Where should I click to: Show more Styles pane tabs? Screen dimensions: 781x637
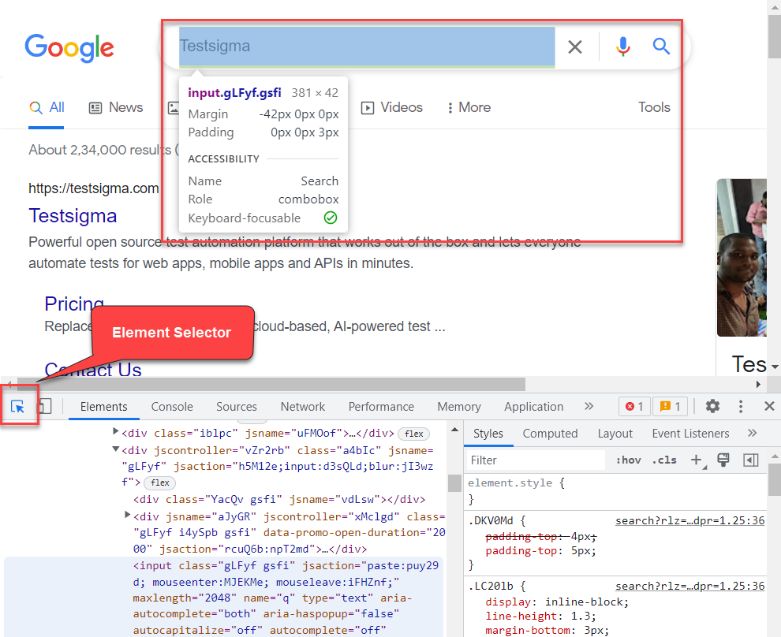pyautogui.click(x=752, y=433)
